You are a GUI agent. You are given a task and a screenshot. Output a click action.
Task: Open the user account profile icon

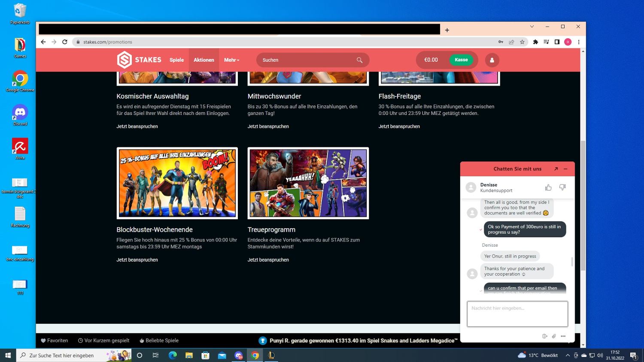[492, 60]
